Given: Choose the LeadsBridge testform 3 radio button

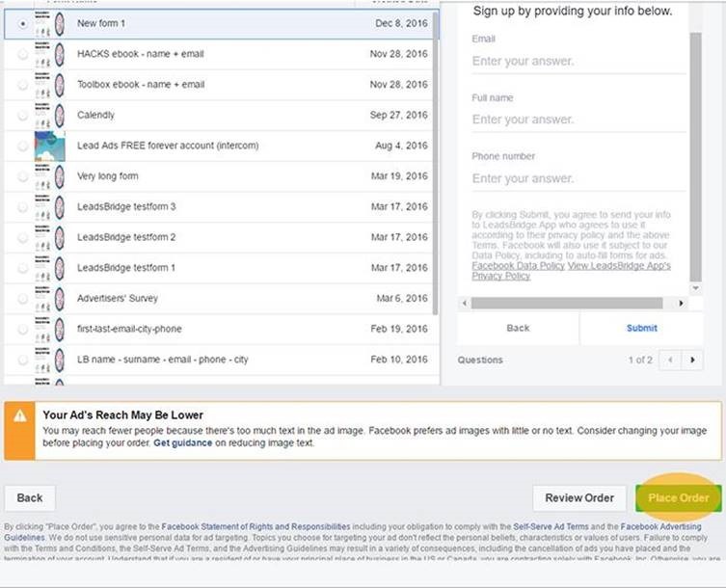Looking at the screenshot, I should [23, 207].
